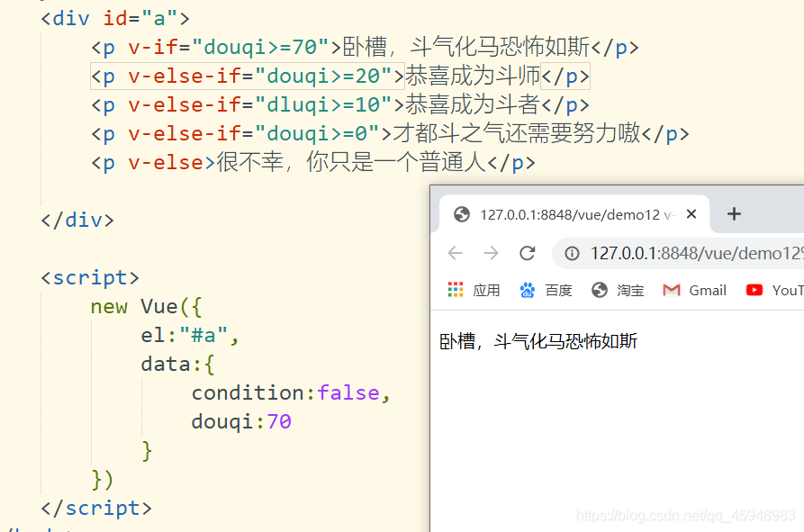
Task: Click the code line with douqi>=70
Action: [365, 48]
